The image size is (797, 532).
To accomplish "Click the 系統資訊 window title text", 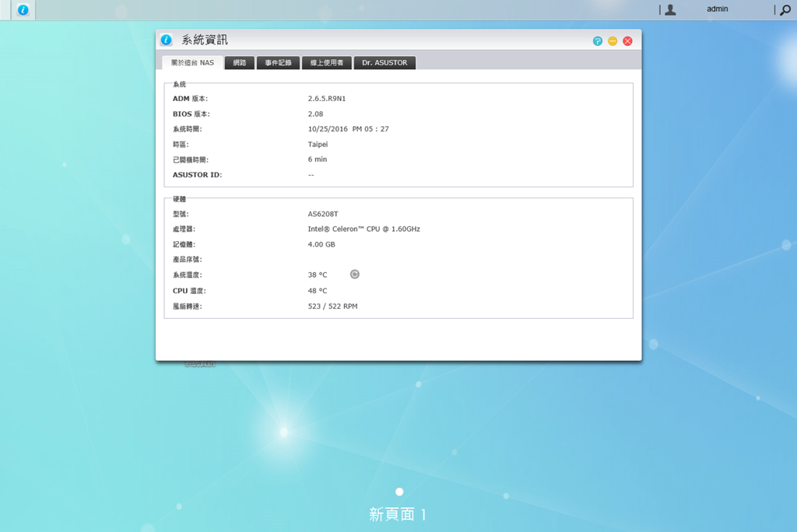I will coord(205,40).
